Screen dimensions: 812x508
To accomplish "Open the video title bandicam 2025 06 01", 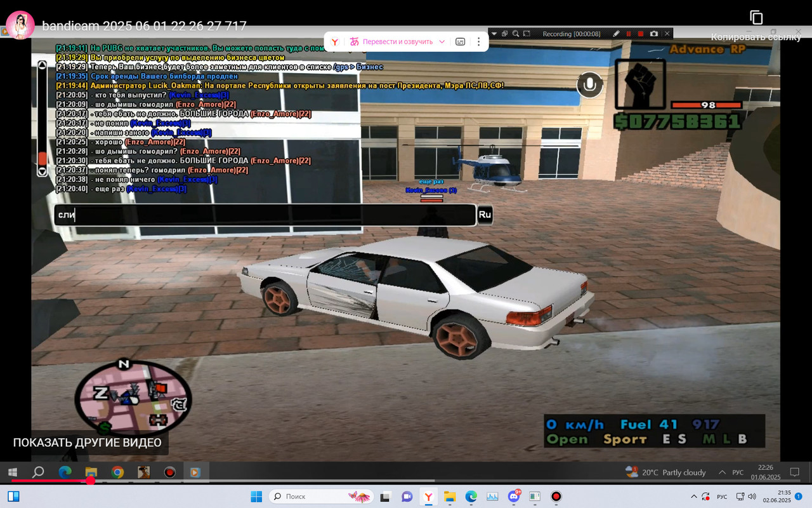I will pyautogui.click(x=144, y=26).
